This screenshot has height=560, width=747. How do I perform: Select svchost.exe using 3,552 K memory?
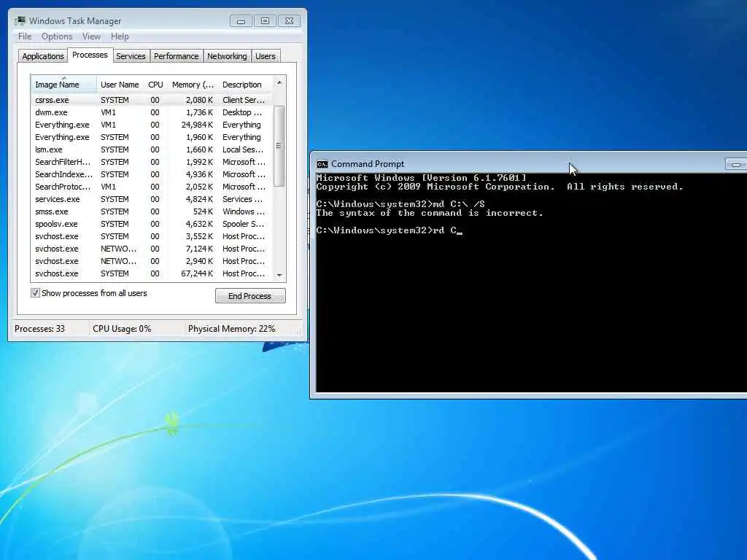coord(152,236)
